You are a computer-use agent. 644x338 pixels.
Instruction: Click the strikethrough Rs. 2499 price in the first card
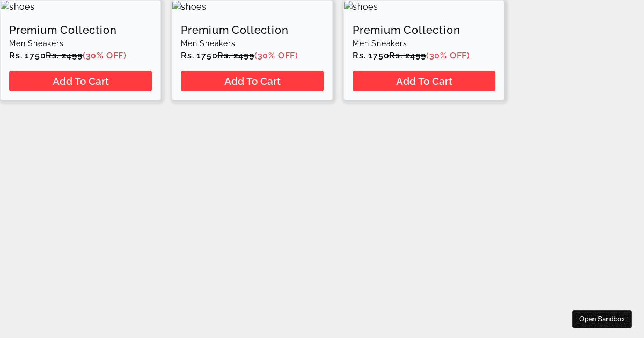point(64,56)
